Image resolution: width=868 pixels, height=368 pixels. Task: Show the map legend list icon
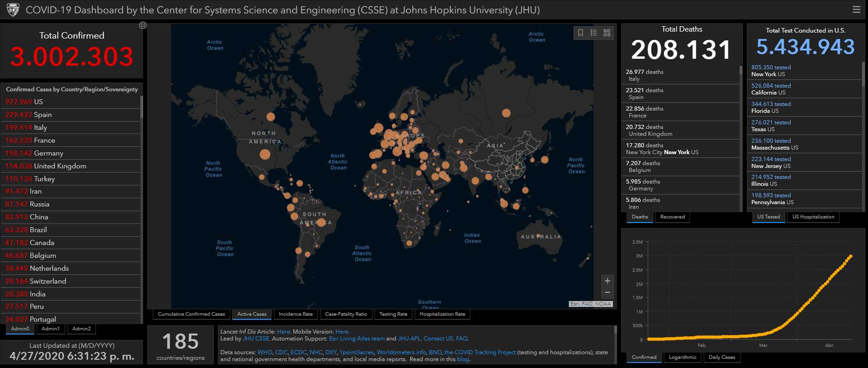click(594, 33)
